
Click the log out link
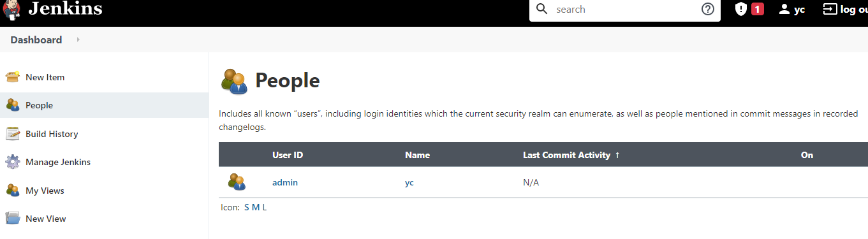coord(853,9)
